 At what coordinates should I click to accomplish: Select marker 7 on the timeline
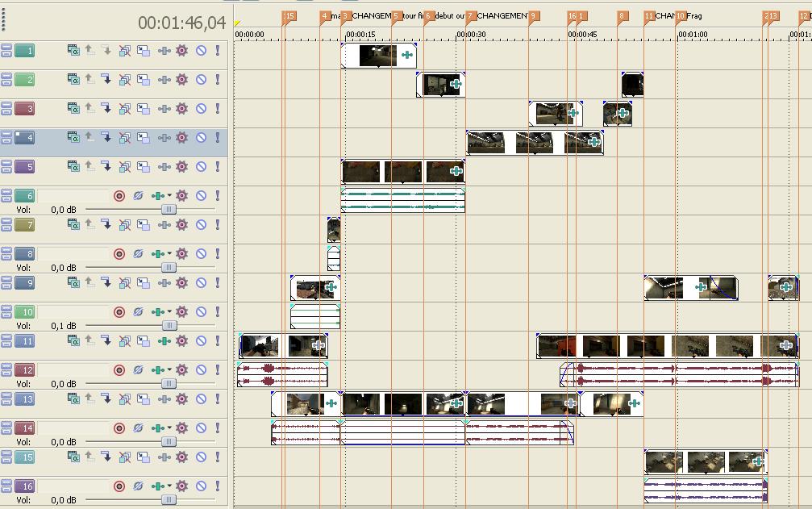point(470,16)
